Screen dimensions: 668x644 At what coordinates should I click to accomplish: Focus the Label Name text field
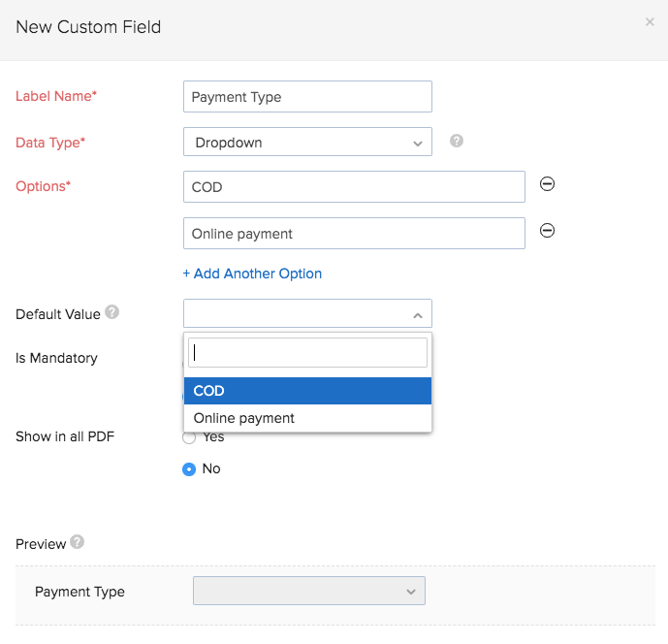coord(307,97)
